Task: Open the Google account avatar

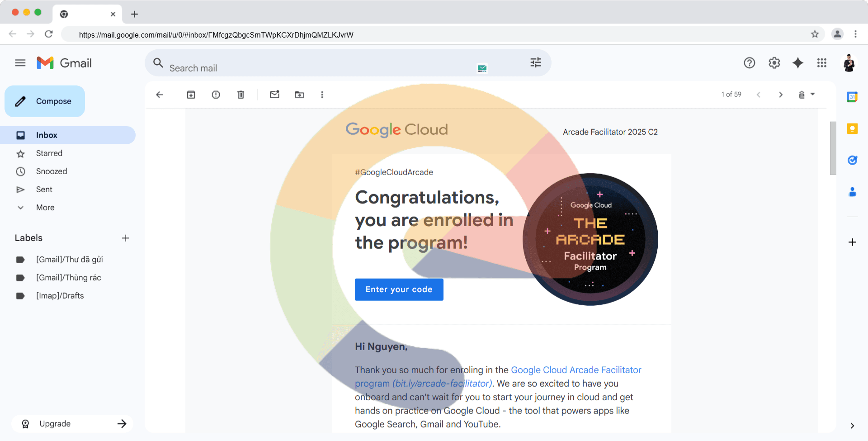Action: point(849,63)
